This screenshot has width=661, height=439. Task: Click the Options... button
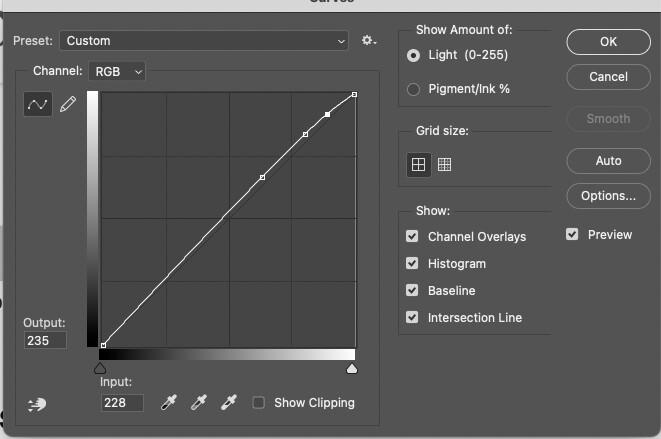tap(608, 196)
